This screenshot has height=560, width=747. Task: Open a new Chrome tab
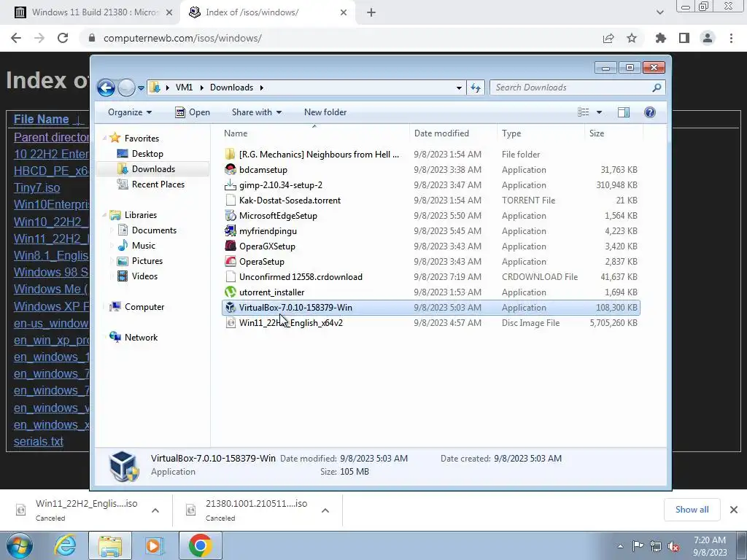[x=371, y=13]
